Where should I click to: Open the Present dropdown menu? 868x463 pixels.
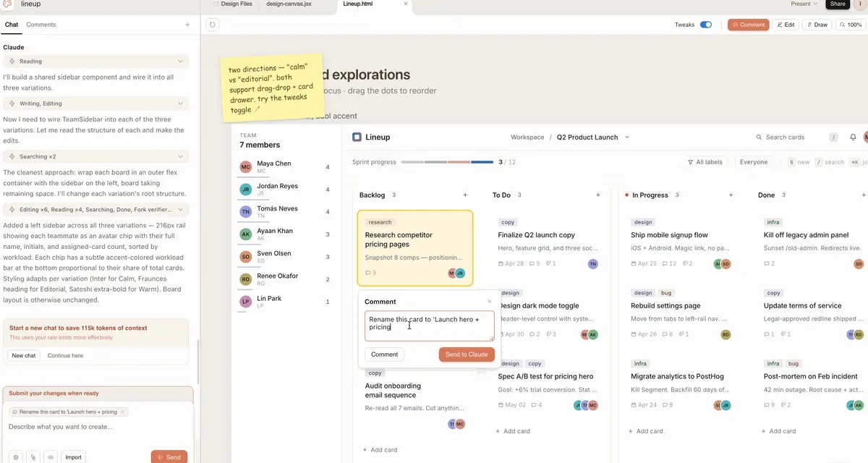[x=804, y=4]
